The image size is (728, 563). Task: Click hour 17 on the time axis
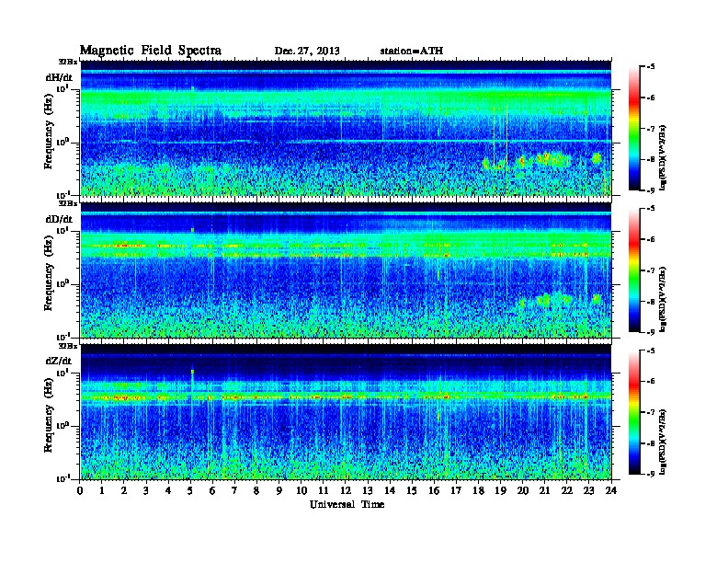pos(456,490)
